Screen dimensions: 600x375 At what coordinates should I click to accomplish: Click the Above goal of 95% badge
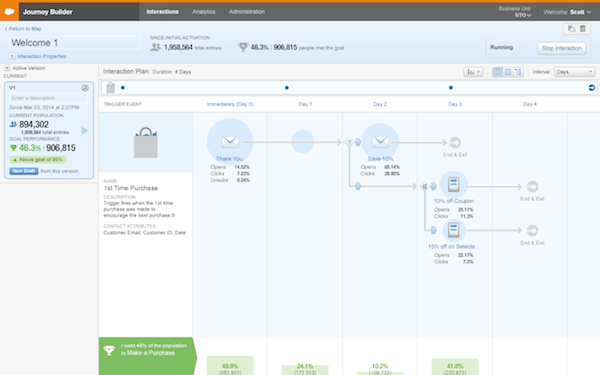[38, 160]
